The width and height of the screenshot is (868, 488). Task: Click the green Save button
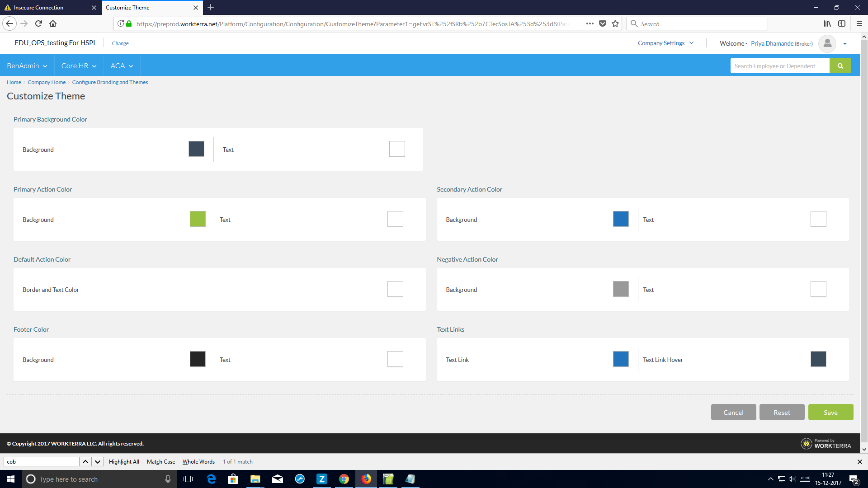830,413
